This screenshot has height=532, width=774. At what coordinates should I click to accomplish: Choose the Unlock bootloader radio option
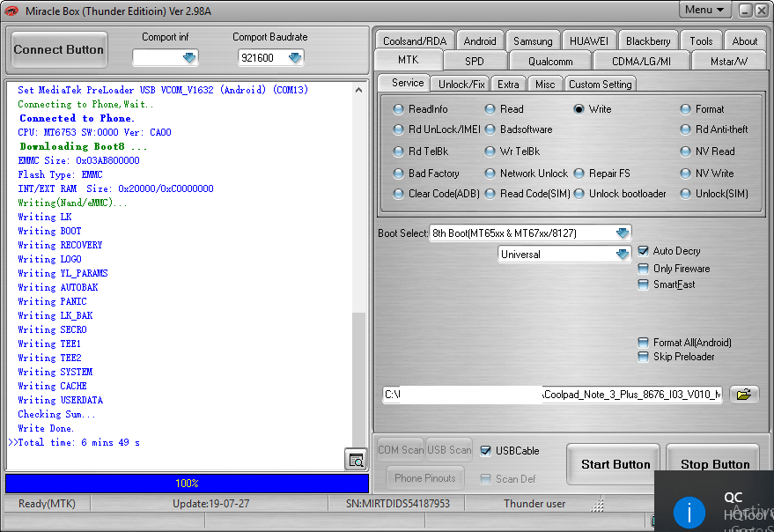[579, 194]
